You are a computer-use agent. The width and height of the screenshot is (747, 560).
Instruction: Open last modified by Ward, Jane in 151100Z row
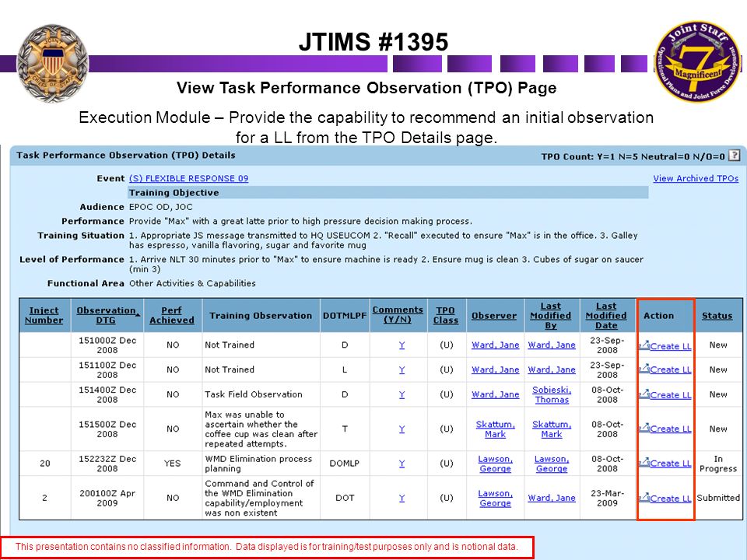[x=551, y=369]
